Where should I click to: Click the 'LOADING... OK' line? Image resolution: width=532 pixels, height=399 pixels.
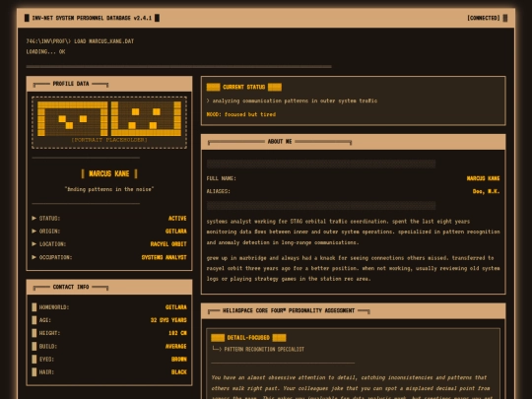(x=45, y=52)
